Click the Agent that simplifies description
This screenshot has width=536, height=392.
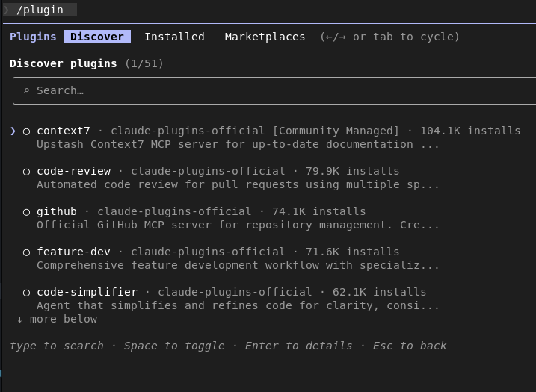point(238,305)
